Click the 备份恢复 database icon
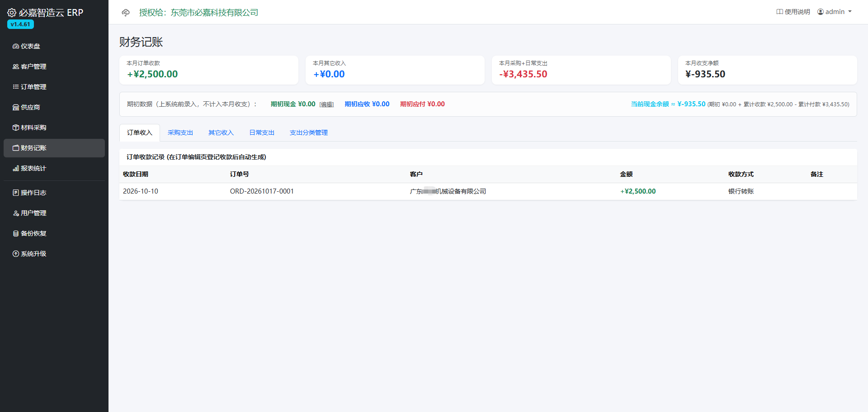 pos(16,234)
